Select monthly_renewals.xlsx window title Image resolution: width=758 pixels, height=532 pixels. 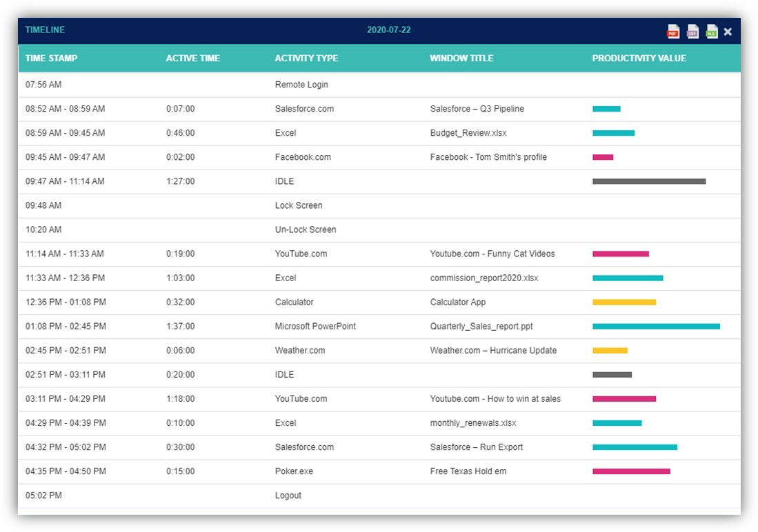click(472, 423)
